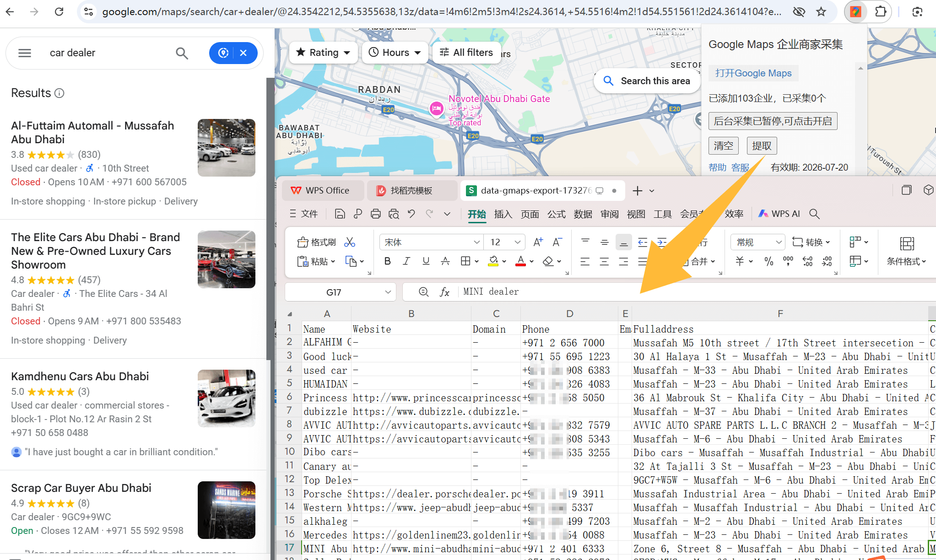
Task: Pick the fill color paint bucket
Action: coord(493,261)
